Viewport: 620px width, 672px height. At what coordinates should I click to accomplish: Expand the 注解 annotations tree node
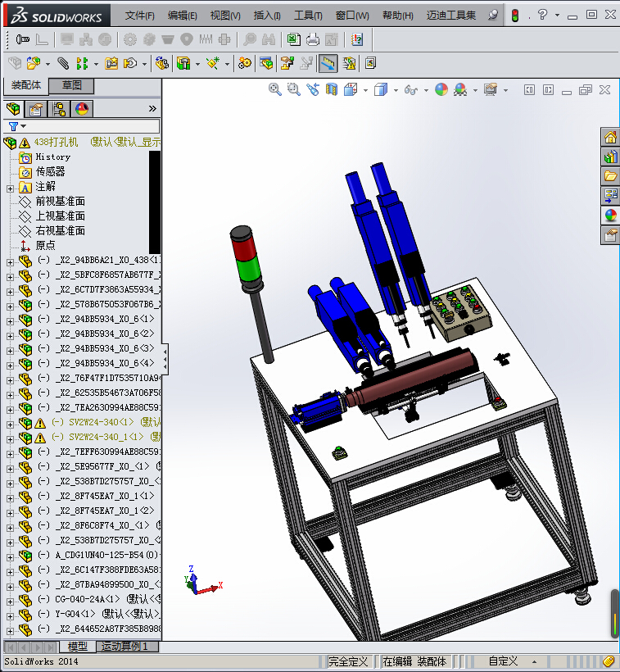(x=10, y=188)
